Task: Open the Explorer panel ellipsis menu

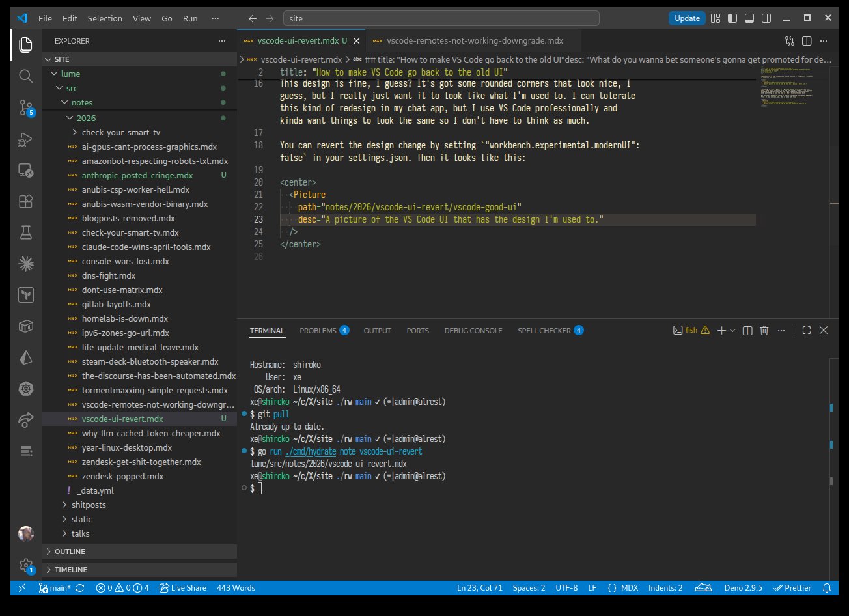Action: tap(222, 41)
